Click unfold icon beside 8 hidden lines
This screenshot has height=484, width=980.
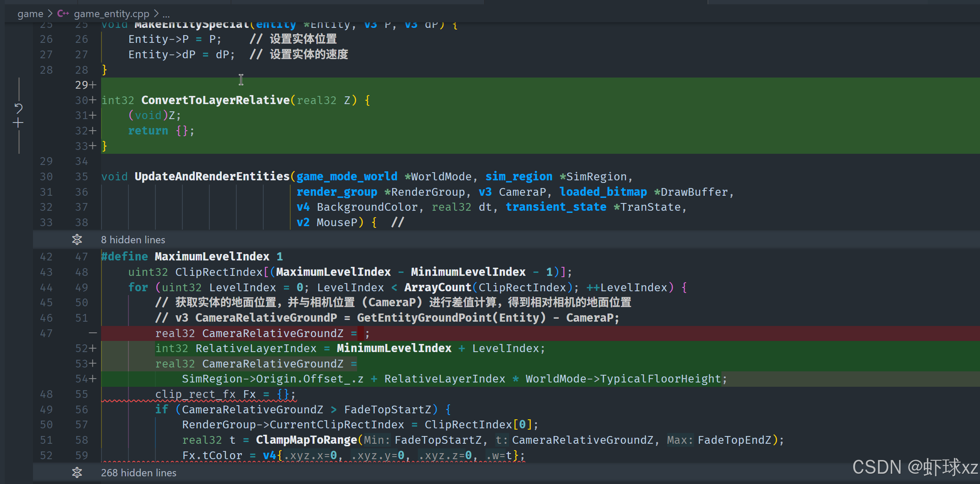(x=77, y=239)
